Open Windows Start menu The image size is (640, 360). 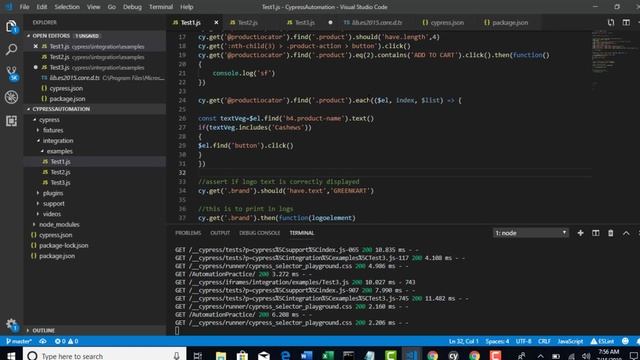[x=11, y=356]
